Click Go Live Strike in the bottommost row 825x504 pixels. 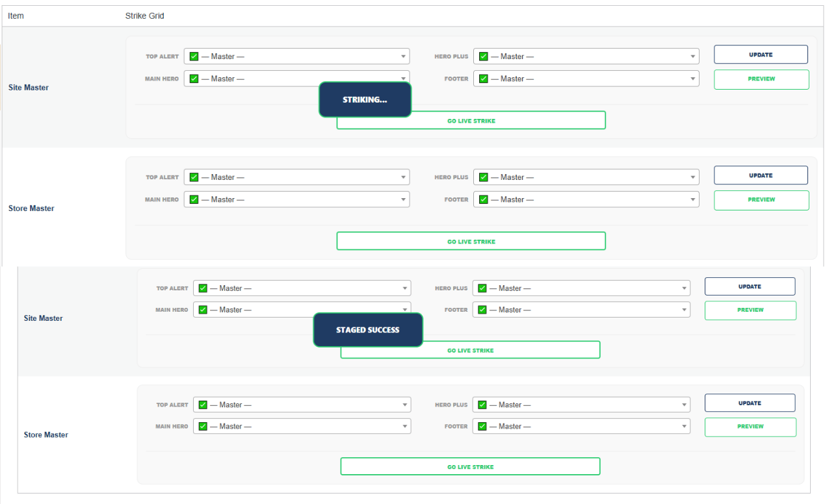tap(470, 467)
